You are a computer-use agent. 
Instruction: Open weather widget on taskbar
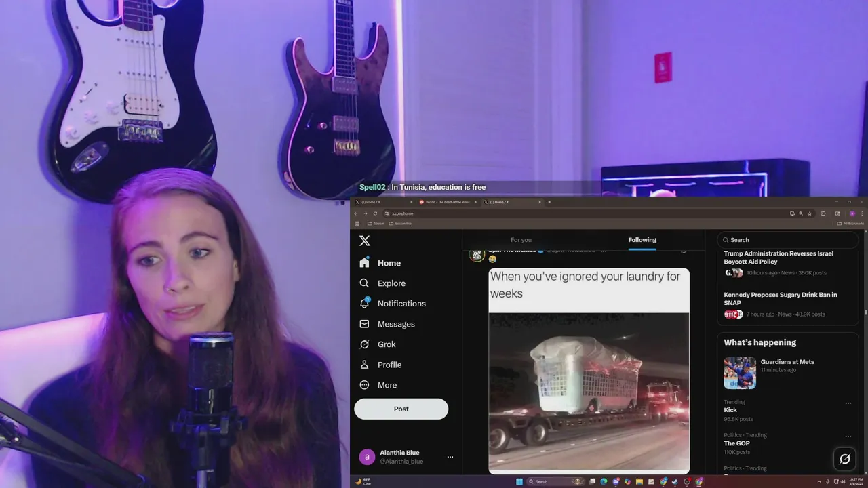363,482
